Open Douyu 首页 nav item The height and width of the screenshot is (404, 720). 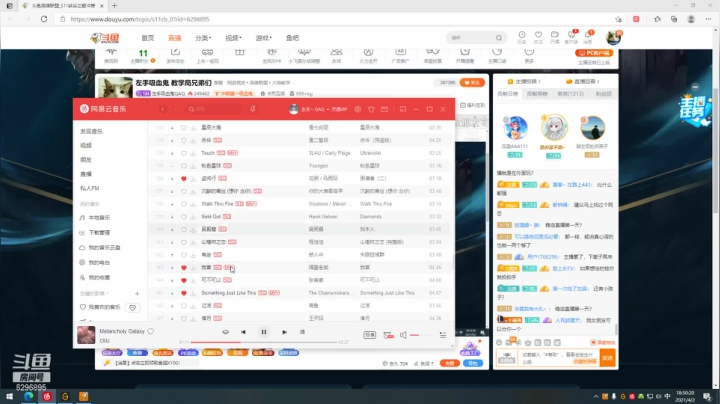(x=147, y=38)
